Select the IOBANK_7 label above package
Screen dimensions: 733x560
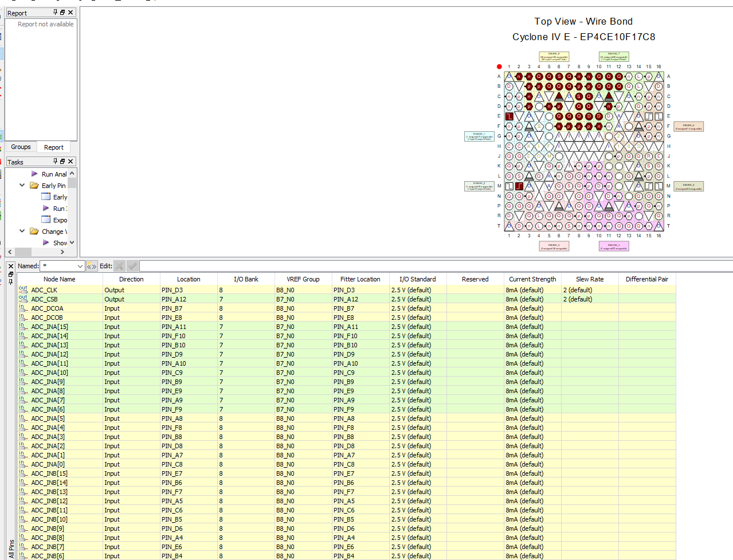(614, 56)
